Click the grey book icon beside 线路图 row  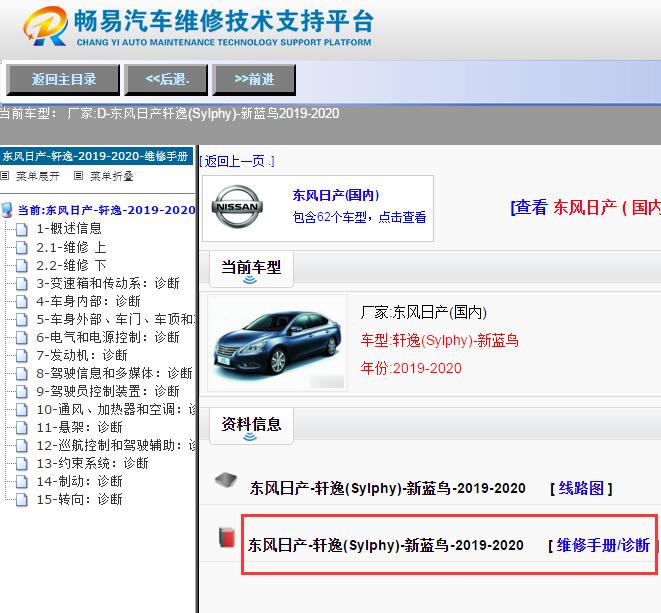(x=226, y=480)
